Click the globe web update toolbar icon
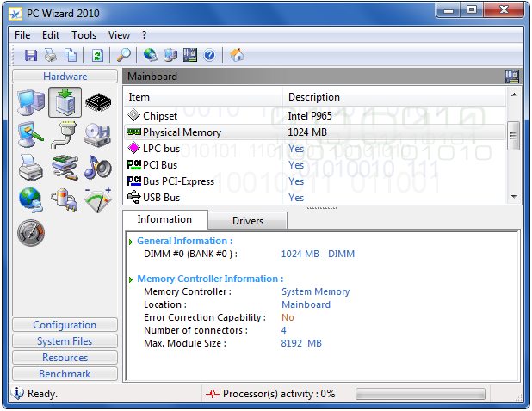Image resolution: width=532 pixels, height=411 pixels. 150,55
